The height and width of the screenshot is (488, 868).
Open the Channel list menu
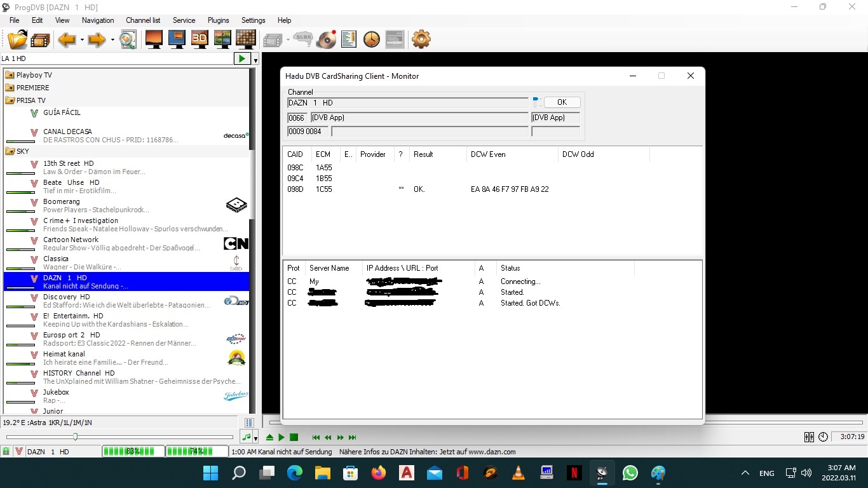coord(143,20)
